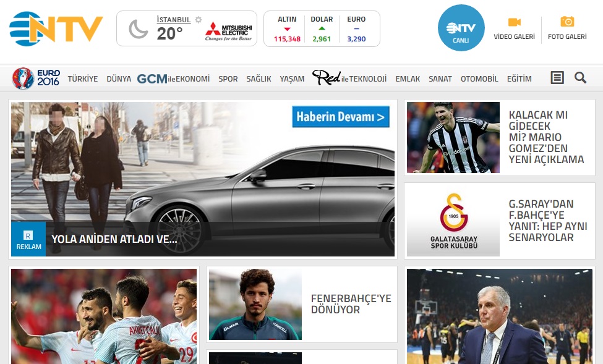Click the grey car in the advertisement banner

tap(260, 199)
